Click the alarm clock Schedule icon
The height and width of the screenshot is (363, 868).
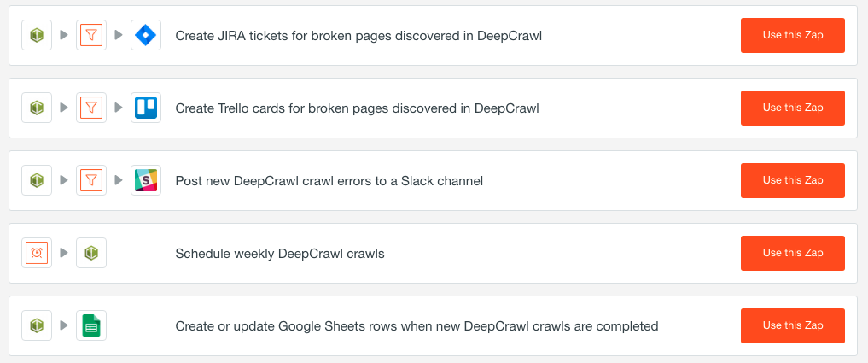point(37,254)
